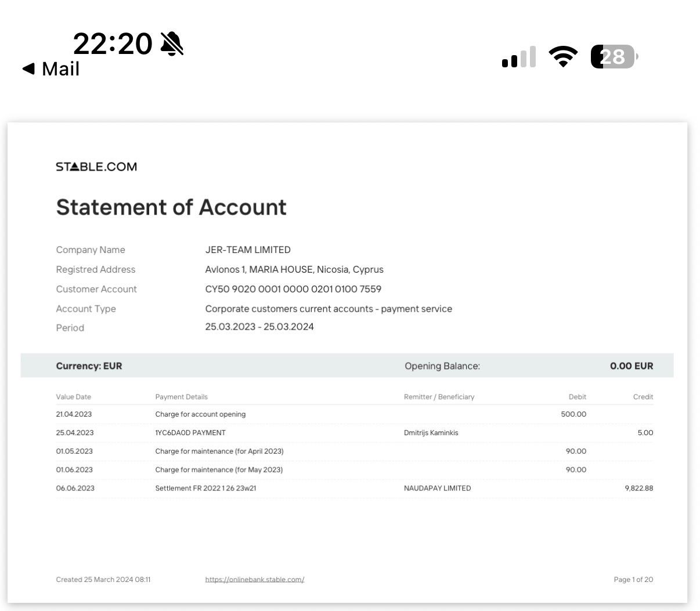700x611 pixels.
Task: Tap the Payment Details column header
Action: pyautogui.click(x=181, y=397)
